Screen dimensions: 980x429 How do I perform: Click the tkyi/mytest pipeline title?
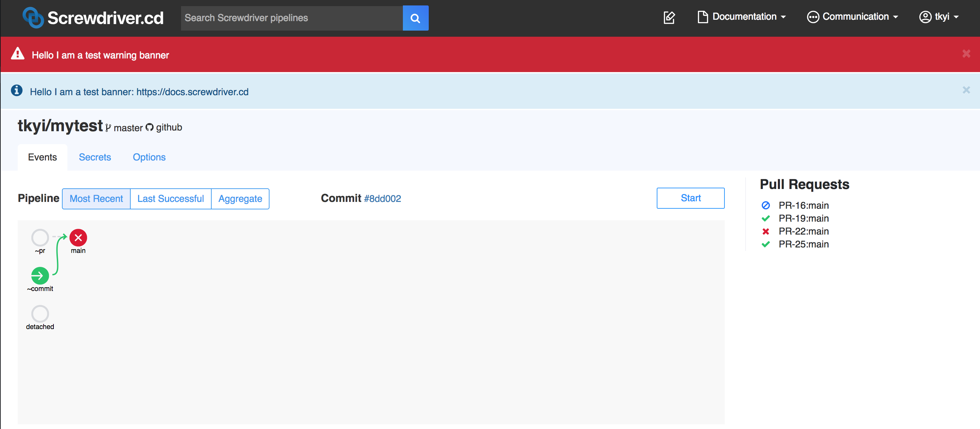[x=60, y=126]
